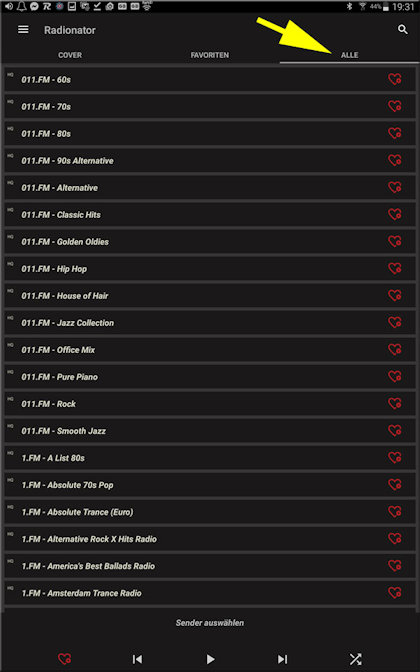The image size is (420, 672).
Task: Start playback with the play button
Action: [x=210, y=659]
